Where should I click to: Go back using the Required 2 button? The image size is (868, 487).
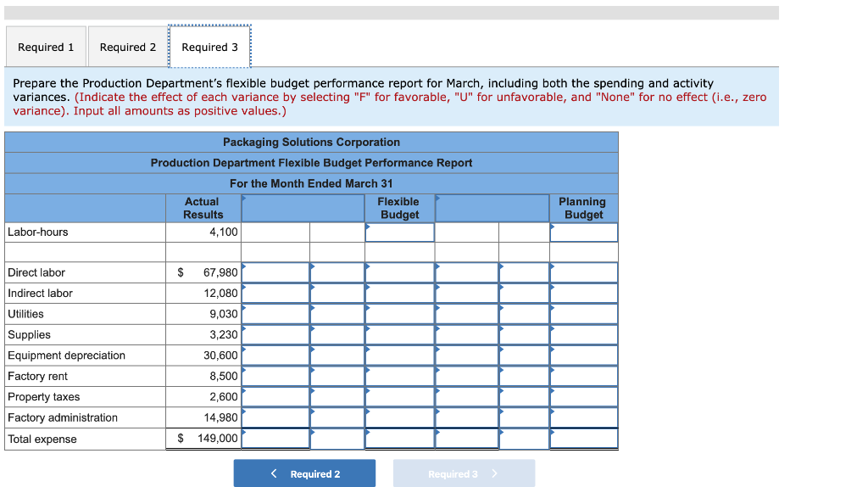(x=304, y=473)
